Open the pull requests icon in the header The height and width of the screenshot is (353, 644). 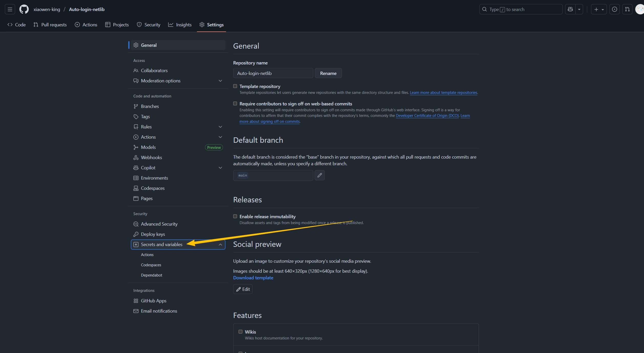click(x=627, y=9)
